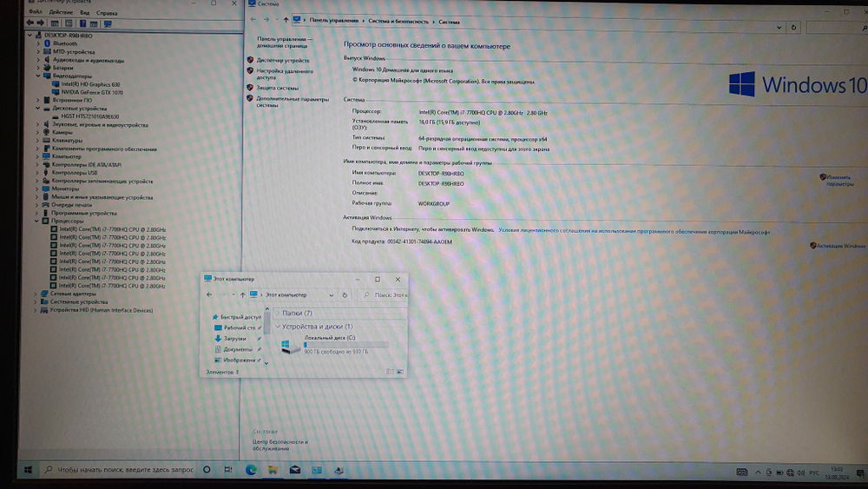
Task: Collapse the Устройства и диски group
Action: [278, 327]
